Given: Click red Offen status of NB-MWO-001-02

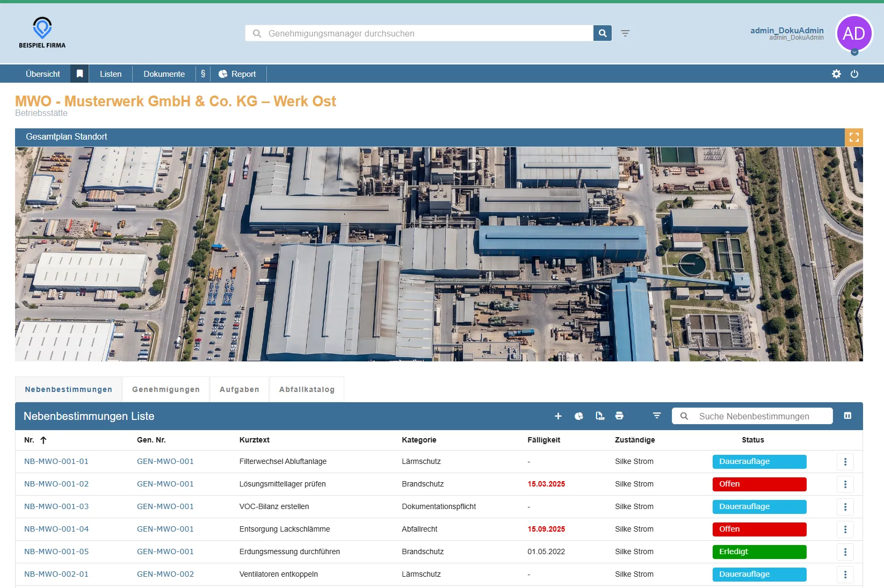Looking at the screenshot, I should (759, 484).
